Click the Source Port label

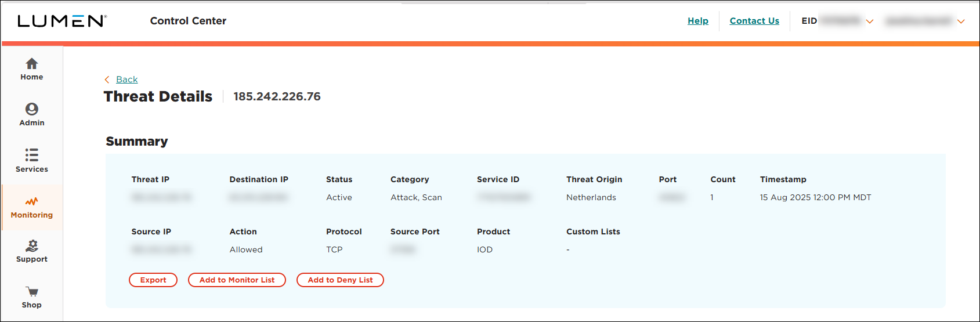point(415,231)
